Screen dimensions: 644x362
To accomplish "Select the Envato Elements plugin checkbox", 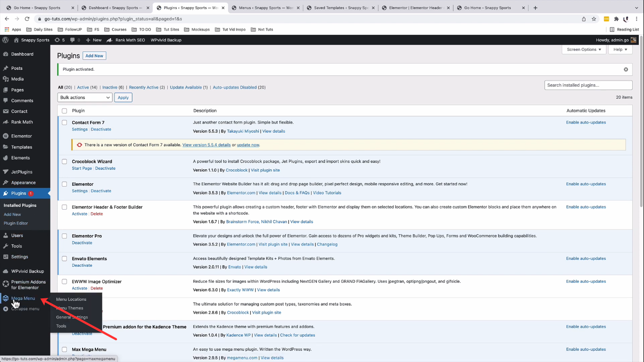I will pos(65,259).
